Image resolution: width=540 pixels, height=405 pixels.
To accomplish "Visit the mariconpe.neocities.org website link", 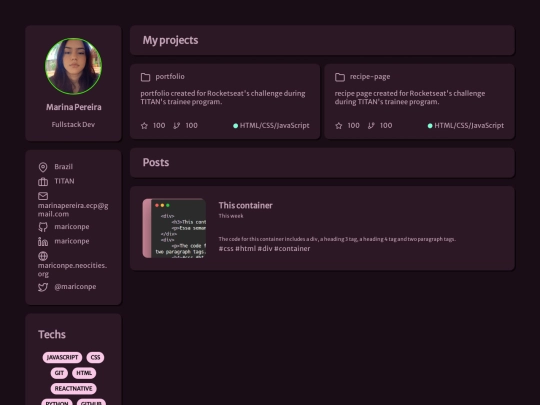I will point(72,270).
